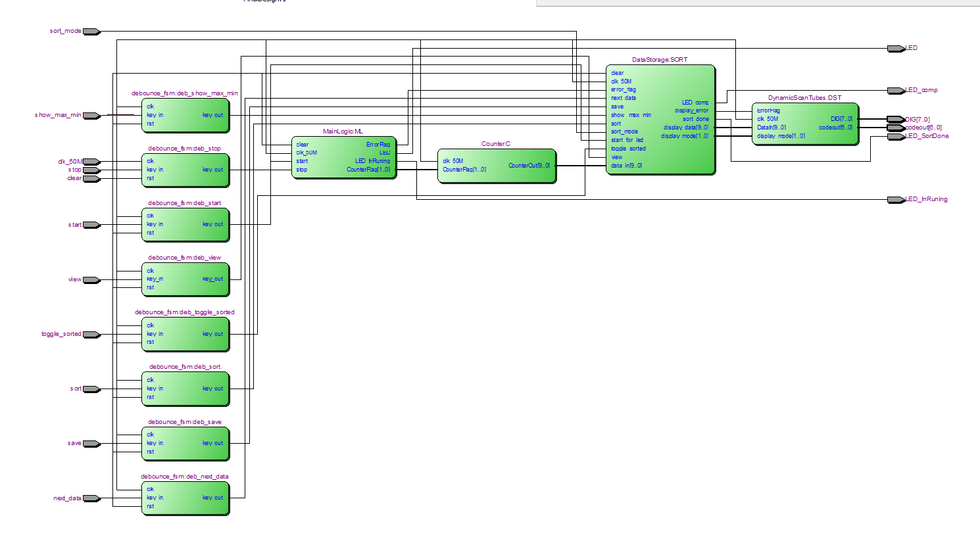Screen dimensions: 980x543
Task: Select the debounce_fsm:deb_stop block
Action: pyautogui.click(x=185, y=170)
